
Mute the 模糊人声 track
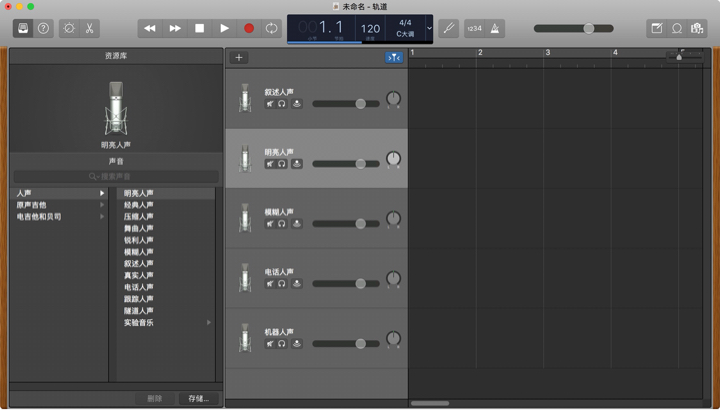point(270,224)
